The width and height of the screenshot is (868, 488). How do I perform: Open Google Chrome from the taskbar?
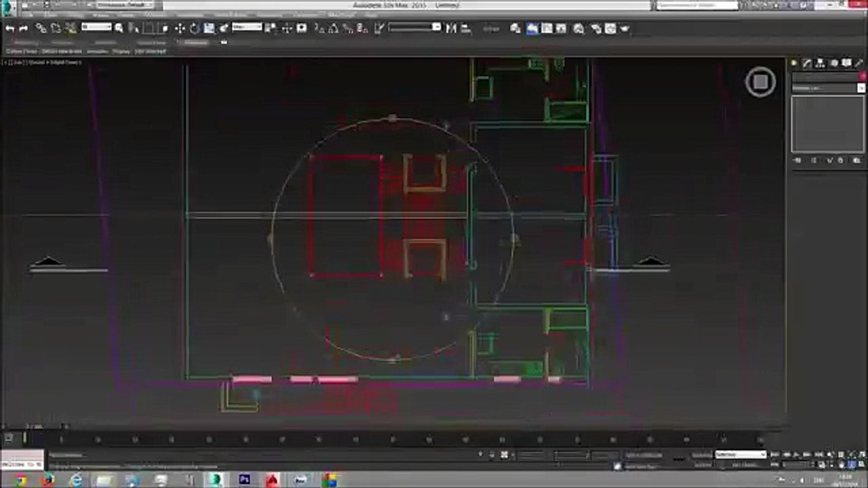click(x=21, y=480)
